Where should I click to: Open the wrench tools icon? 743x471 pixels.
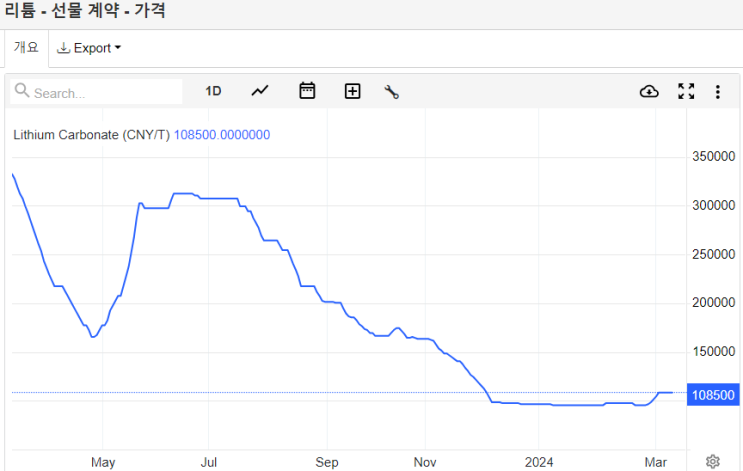click(391, 91)
